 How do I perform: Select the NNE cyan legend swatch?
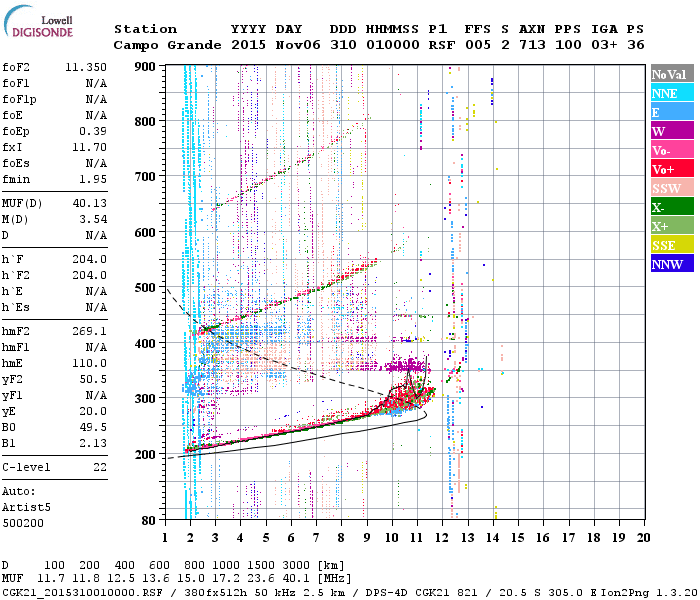point(672,93)
